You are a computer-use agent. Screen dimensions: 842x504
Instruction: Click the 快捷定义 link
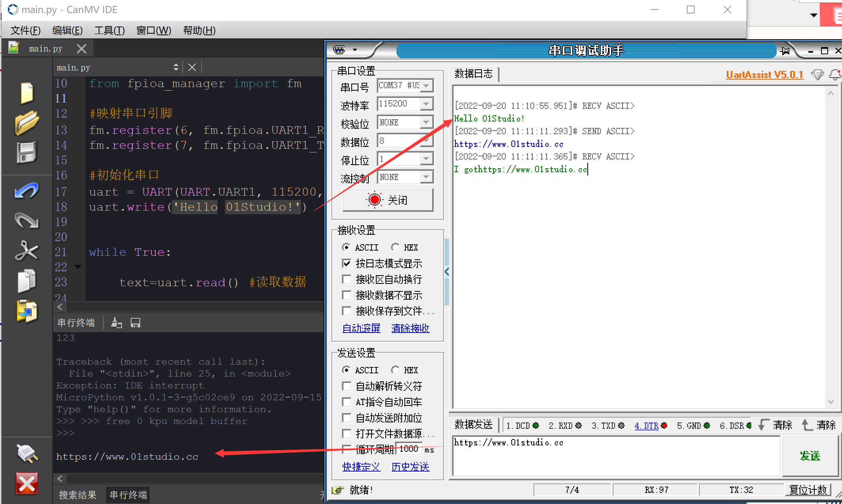(x=361, y=467)
